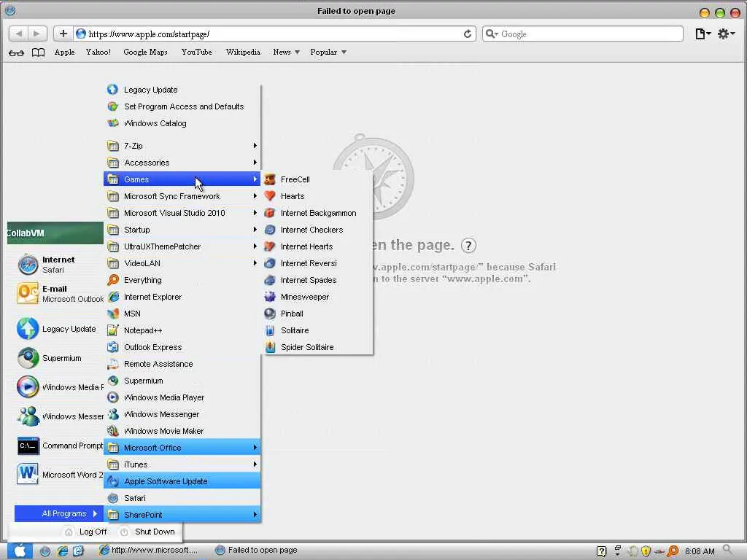
Task: Click the Apple logo start button
Action: click(x=20, y=551)
